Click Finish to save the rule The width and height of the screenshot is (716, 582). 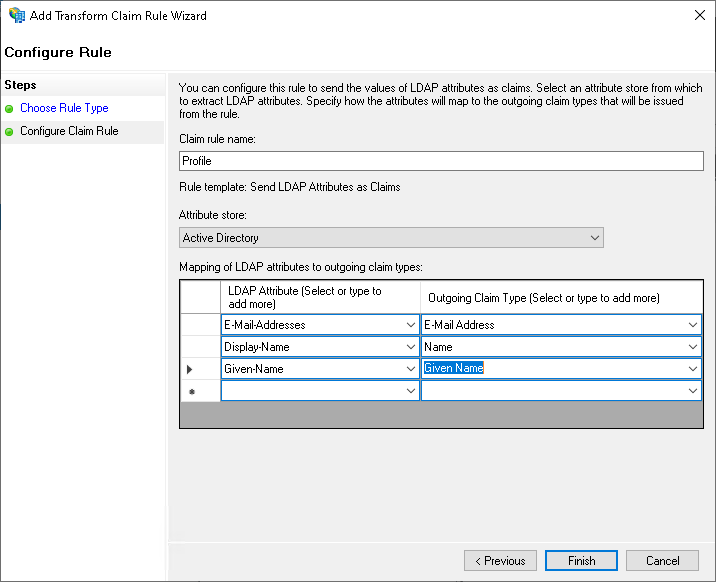581,561
